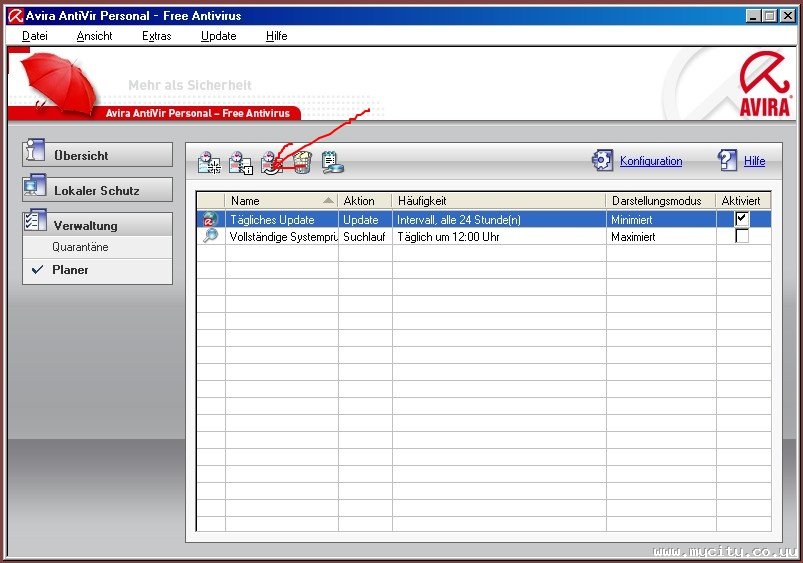Image resolution: width=803 pixels, height=563 pixels.
Task: Sort by the Aktion column header
Action: (x=365, y=201)
